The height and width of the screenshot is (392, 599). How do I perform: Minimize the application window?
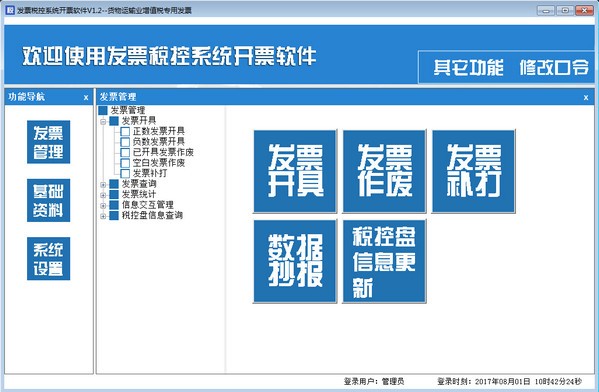click(x=546, y=11)
